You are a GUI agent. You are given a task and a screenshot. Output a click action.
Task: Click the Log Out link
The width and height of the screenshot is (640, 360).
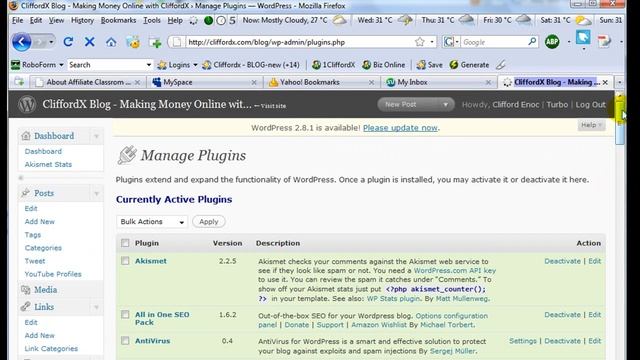pos(590,104)
